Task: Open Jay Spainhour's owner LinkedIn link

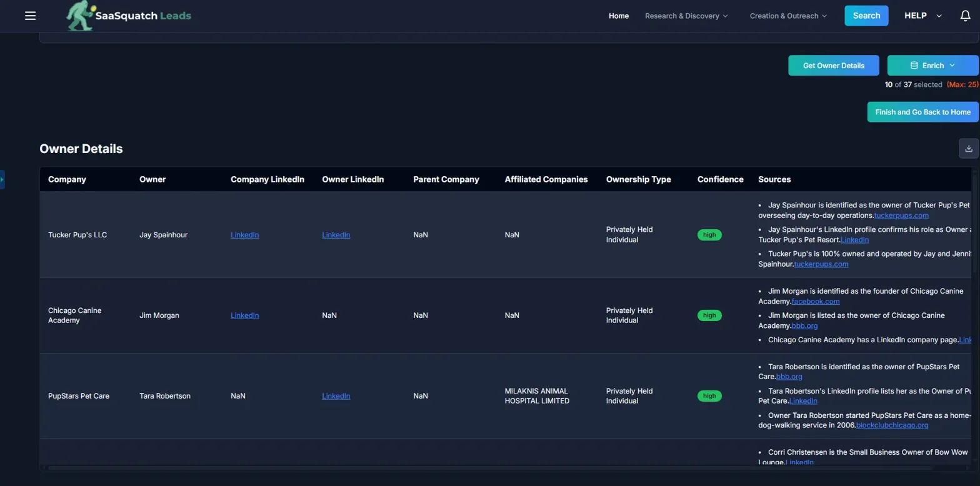Action: pyautogui.click(x=336, y=235)
